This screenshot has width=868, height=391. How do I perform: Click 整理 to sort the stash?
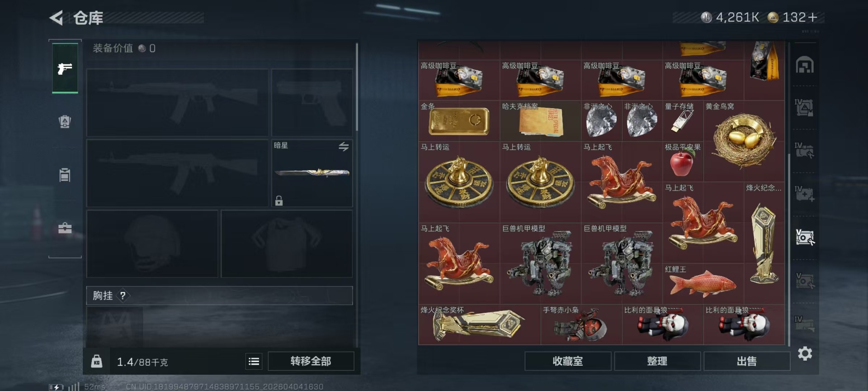click(657, 361)
